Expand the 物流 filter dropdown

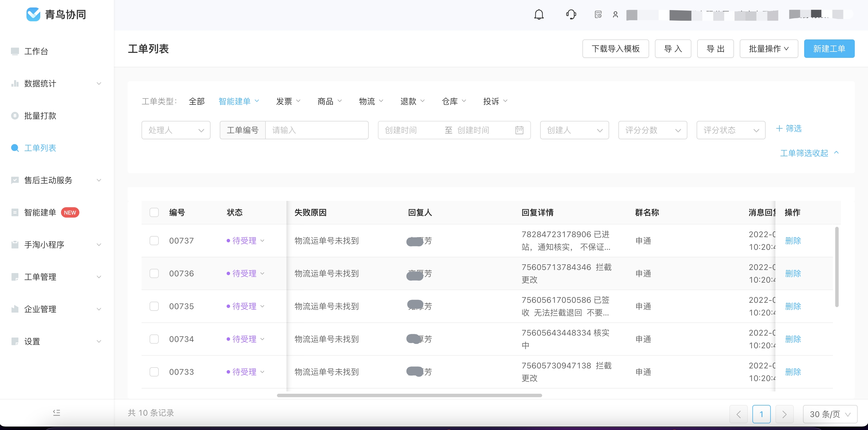(x=372, y=101)
